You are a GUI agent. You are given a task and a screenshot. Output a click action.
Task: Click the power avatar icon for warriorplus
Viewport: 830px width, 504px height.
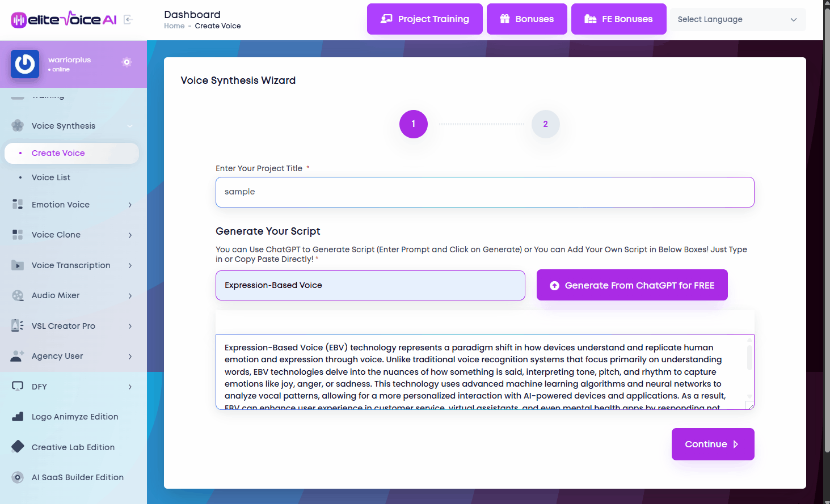(25, 64)
